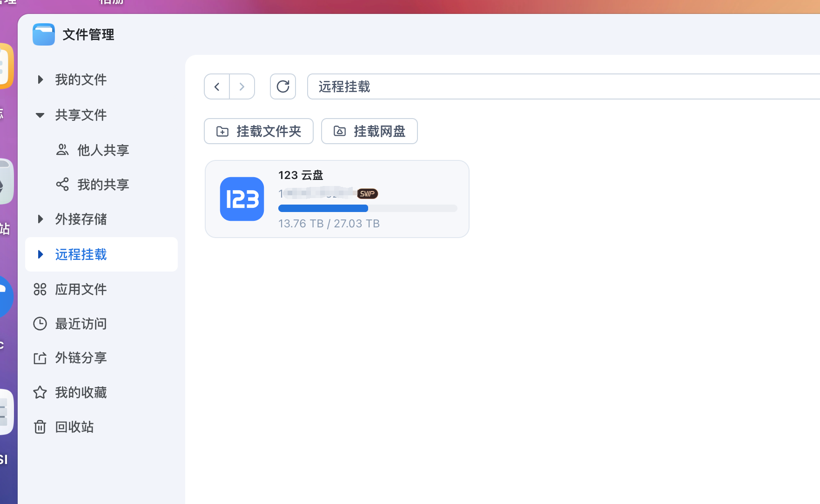Click the 外链分享 export icon
This screenshot has width=820, height=504.
[x=40, y=358]
